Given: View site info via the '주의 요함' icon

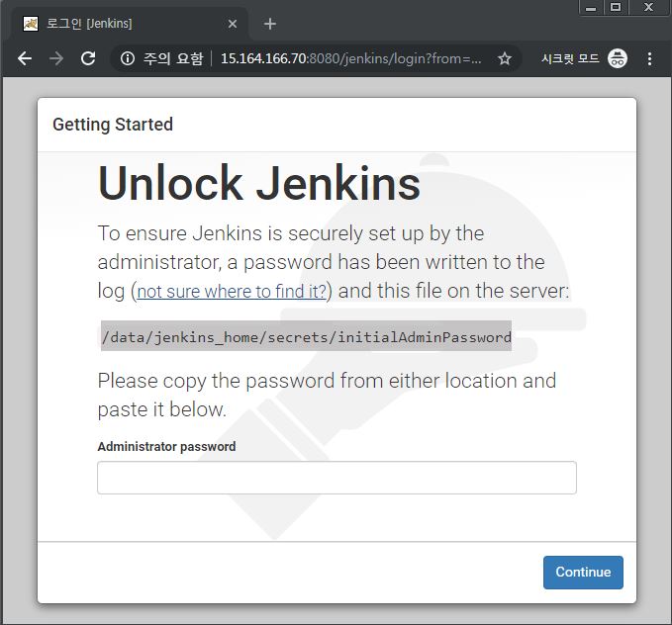Looking at the screenshot, I should click(x=128, y=58).
